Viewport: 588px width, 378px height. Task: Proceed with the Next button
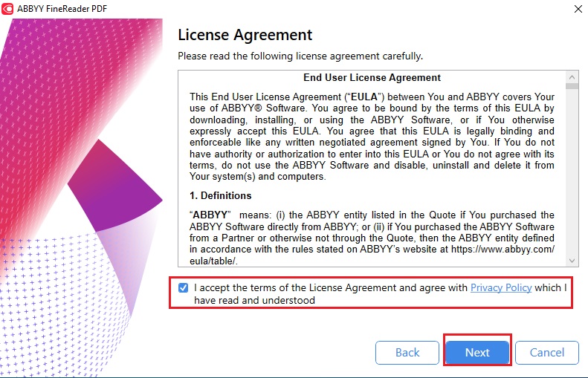pyautogui.click(x=477, y=352)
